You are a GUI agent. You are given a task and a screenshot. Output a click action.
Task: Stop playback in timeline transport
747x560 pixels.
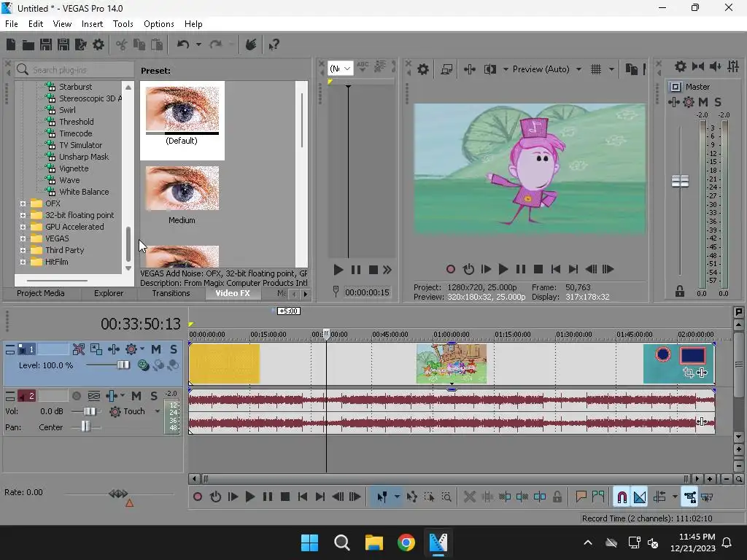[x=285, y=497]
